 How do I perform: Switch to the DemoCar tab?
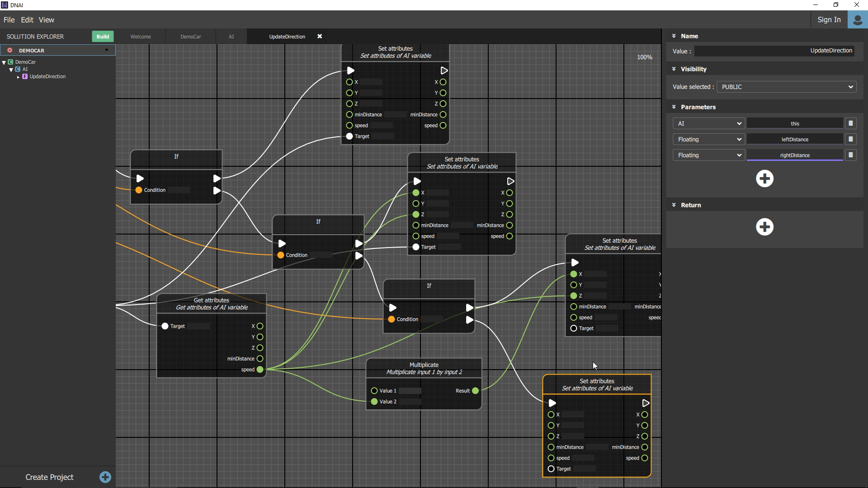(190, 37)
